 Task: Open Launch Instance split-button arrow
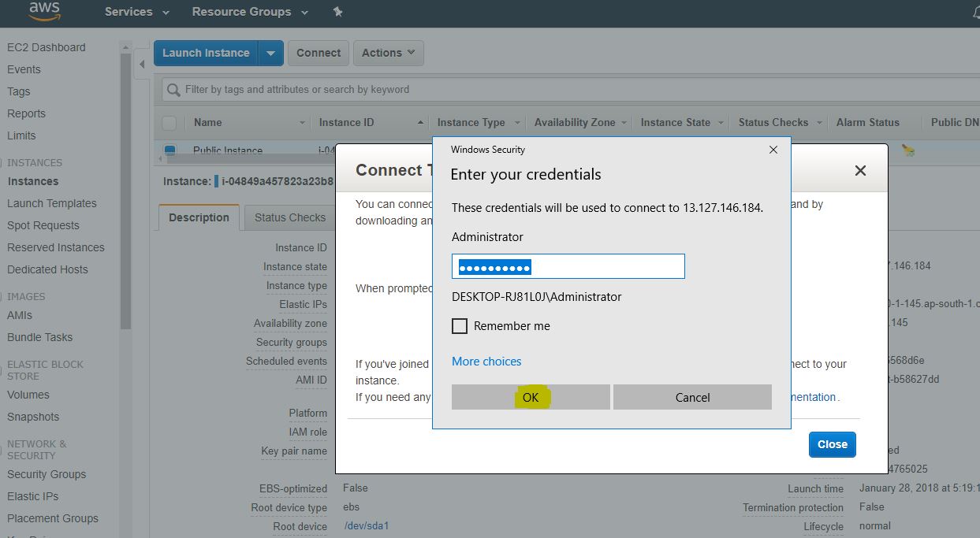[270, 53]
